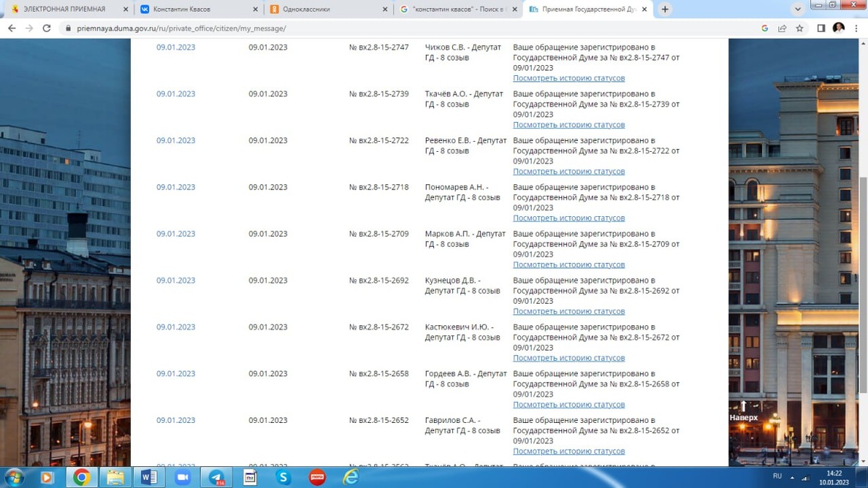Screen dimensions: 868x488
Task: Close the Константин Квасов tab
Action: click(x=255, y=9)
